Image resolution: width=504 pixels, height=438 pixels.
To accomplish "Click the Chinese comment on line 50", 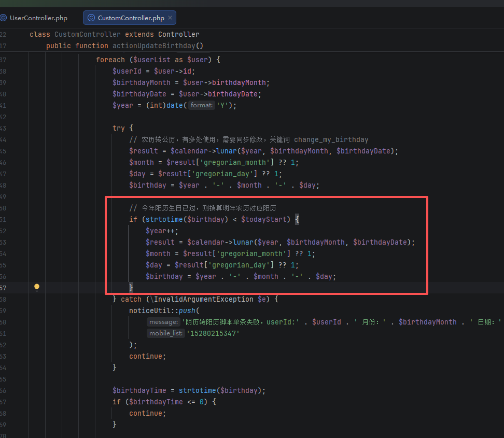I will point(203,208).
